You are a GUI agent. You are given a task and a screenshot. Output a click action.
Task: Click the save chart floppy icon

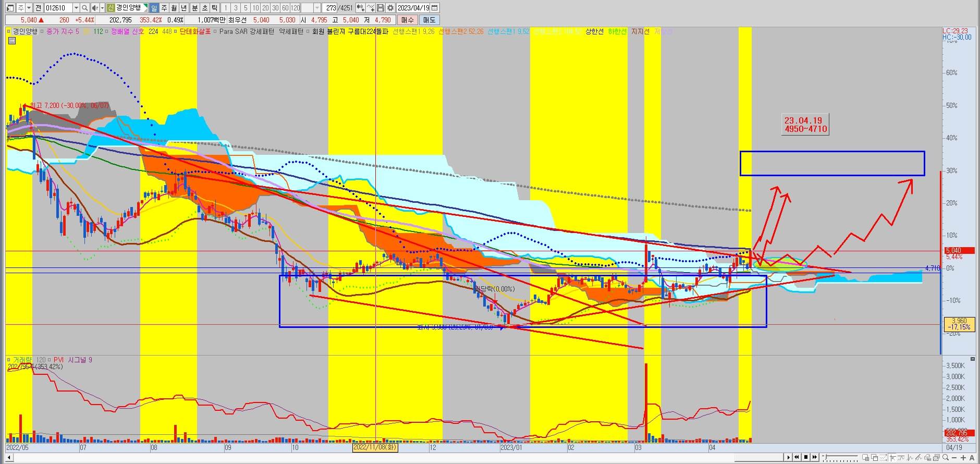pyautogui.click(x=381, y=8)
